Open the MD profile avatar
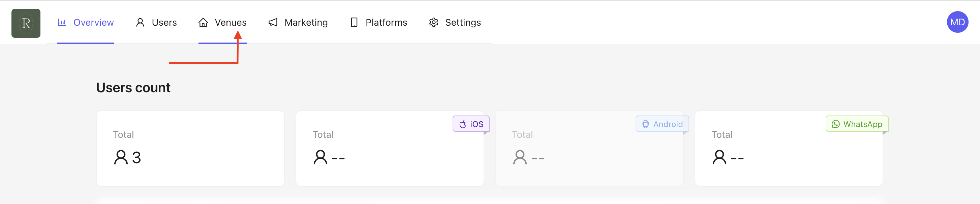 (x=957, y=22)
